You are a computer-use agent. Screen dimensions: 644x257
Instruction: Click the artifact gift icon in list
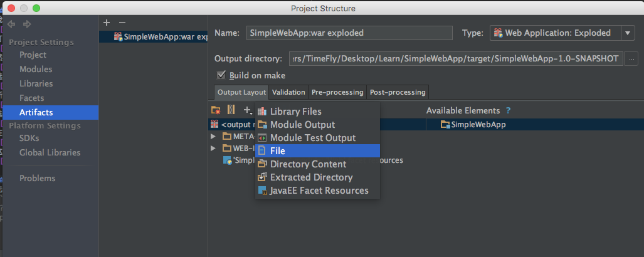(x=119, y=36)
